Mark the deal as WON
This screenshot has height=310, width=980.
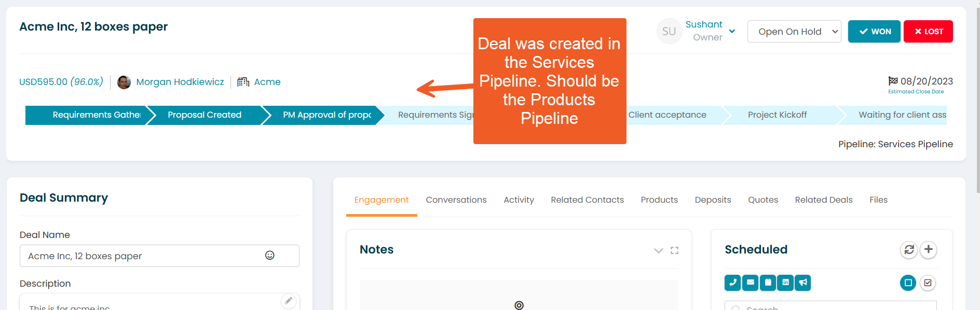pos(874,32)
